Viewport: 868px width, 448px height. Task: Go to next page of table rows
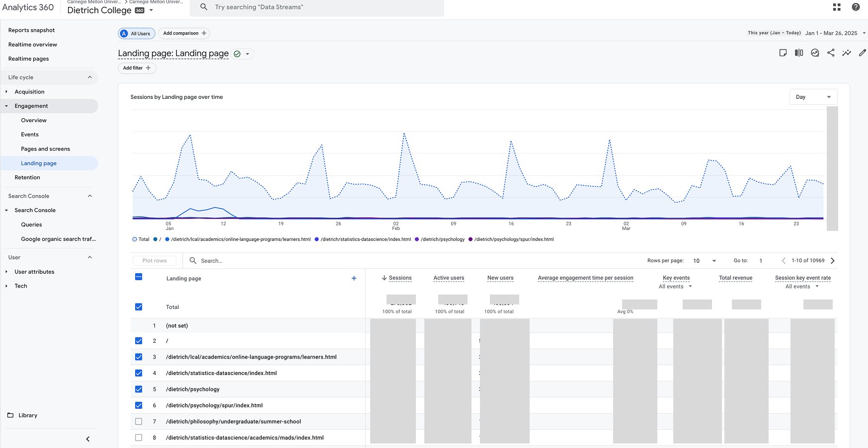[833, 261]
